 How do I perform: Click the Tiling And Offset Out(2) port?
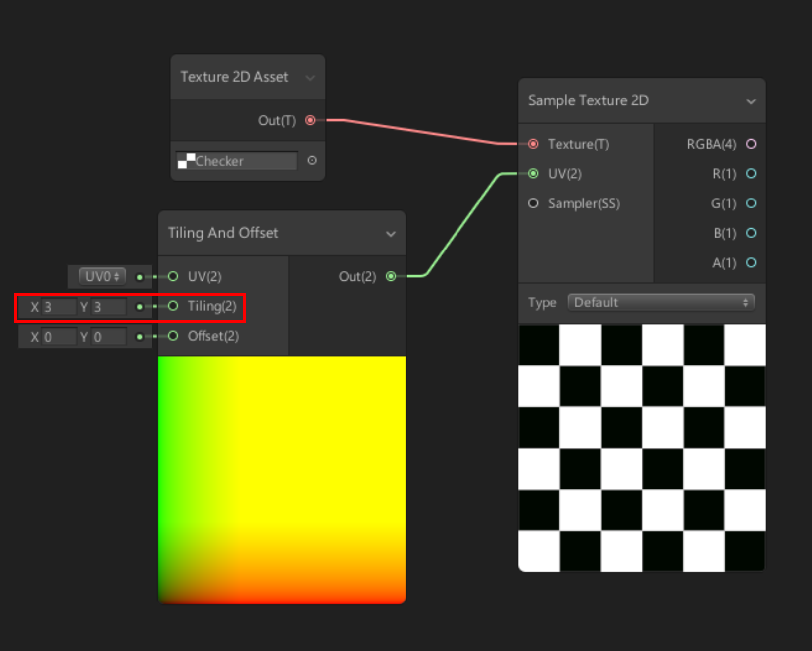pos(391,276)
